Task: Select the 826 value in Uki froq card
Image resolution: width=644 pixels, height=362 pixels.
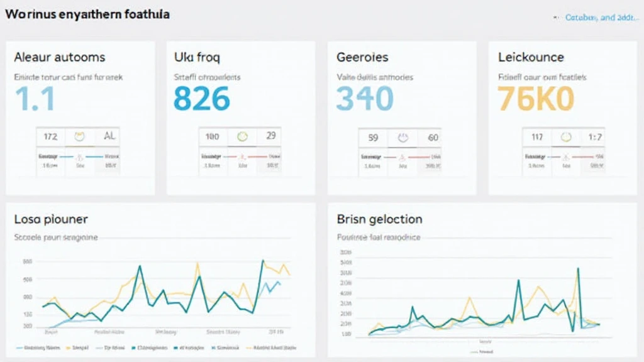Action: point(201,98)
